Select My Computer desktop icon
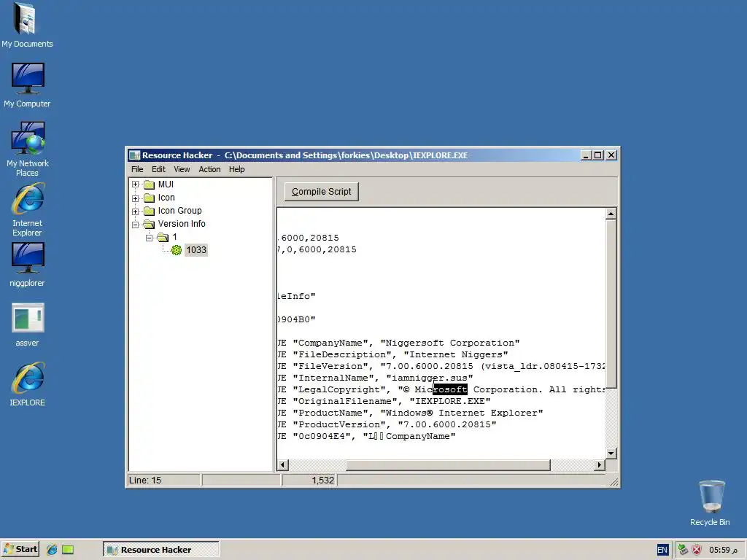This screenshot has height=560, width=747. click(27, 85)
